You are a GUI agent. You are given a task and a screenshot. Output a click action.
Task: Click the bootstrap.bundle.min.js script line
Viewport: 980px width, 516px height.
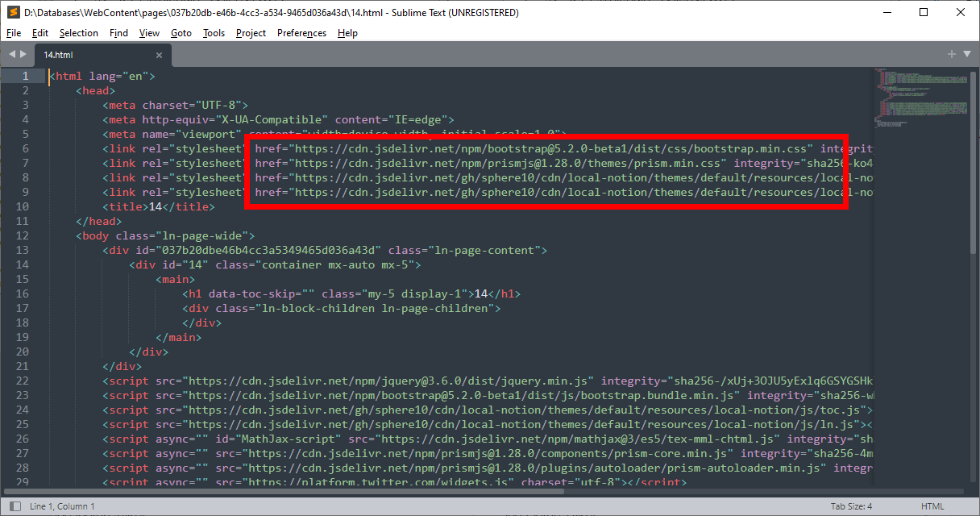488,395
